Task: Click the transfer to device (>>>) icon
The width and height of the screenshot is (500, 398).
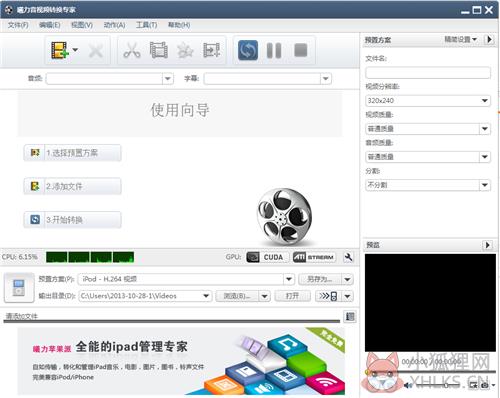Action: pyautogui.click(x=328, y=296)
